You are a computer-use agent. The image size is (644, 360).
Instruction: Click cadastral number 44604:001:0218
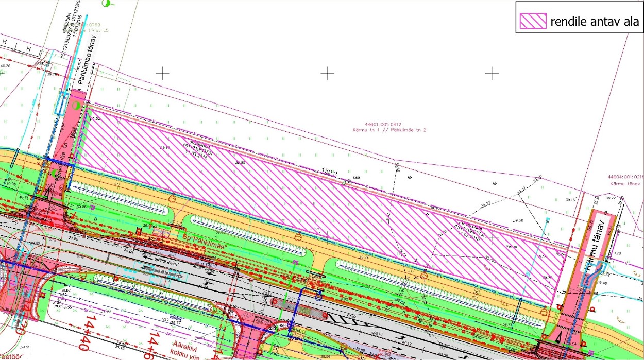[625, 177]
